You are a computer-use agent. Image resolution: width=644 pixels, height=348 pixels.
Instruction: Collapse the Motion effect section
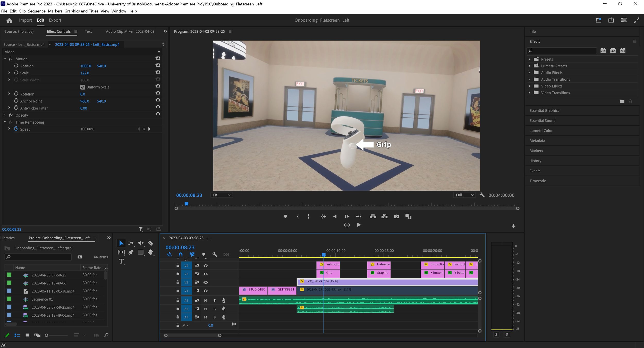[x=5, y=59]
